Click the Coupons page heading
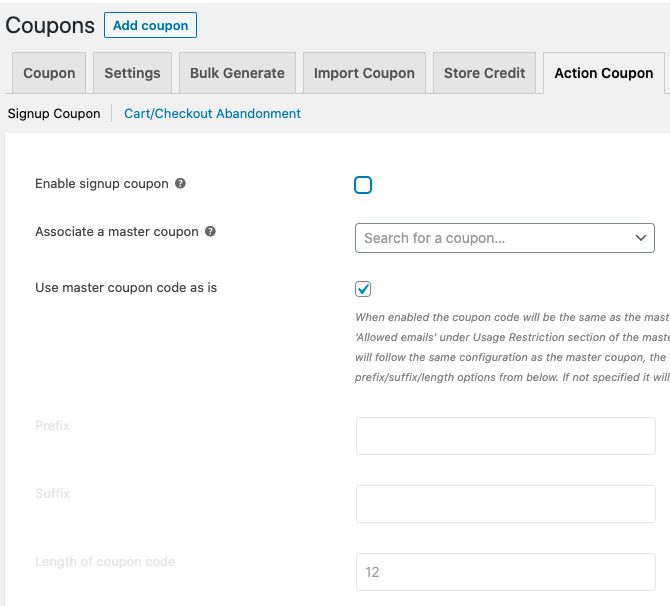This screenshot has height=606, width=670. tap(50, 26)
